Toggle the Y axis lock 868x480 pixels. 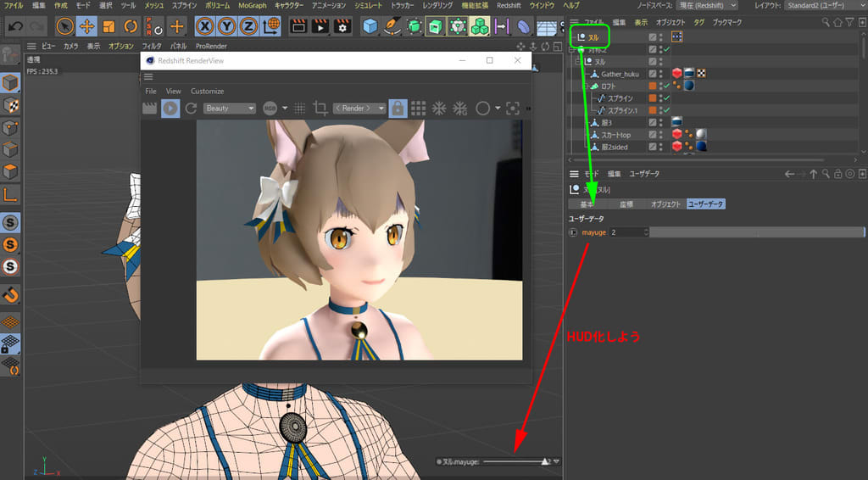(227, 26)
